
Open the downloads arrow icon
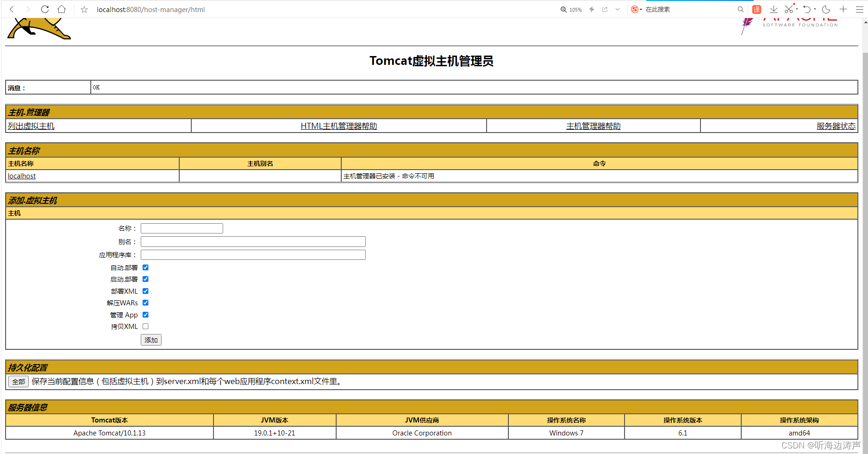(774, 9)
